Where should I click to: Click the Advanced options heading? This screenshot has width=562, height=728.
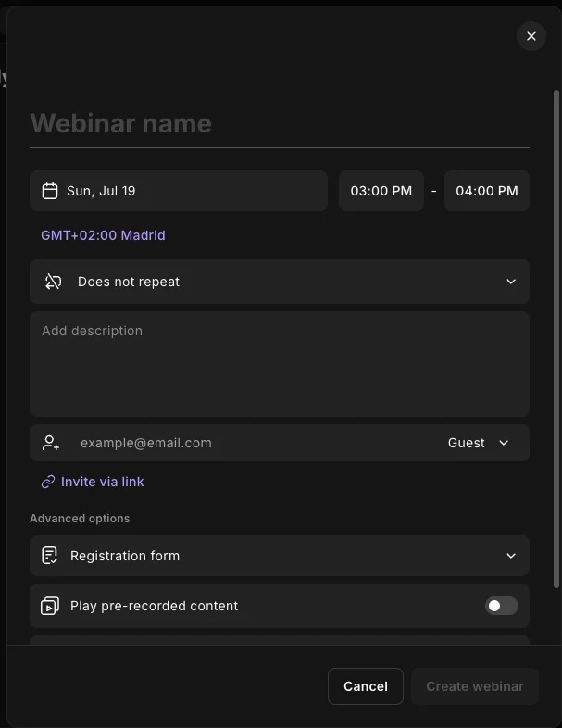point(80,519)
